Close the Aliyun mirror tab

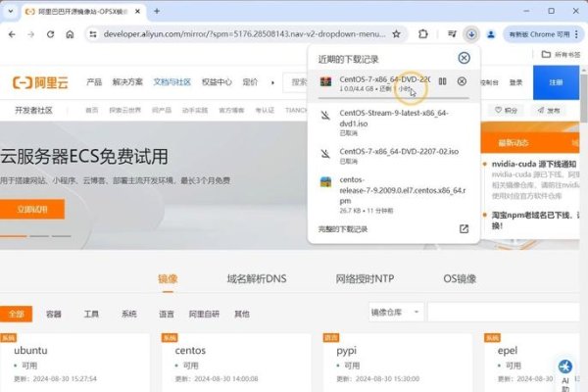click(x=137, y=11)
